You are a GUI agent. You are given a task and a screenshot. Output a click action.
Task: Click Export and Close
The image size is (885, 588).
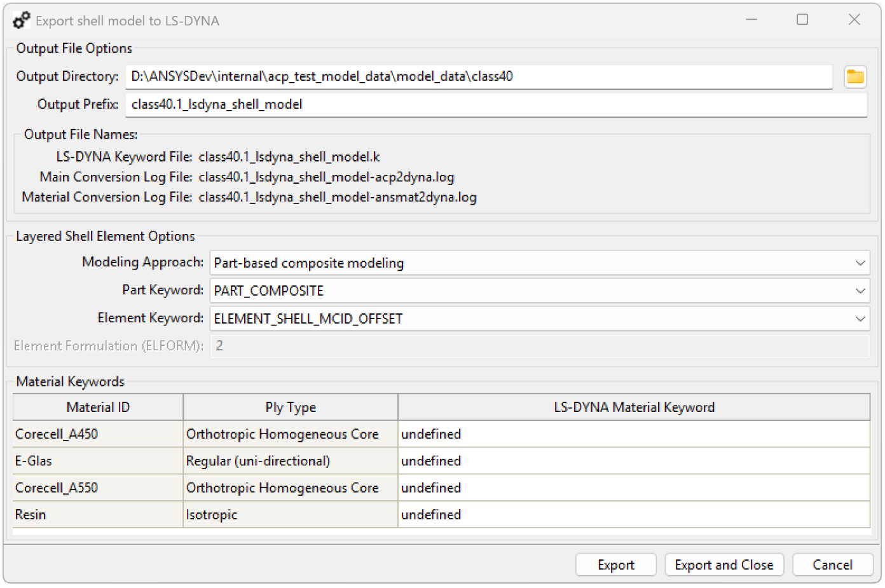[724, 564]
